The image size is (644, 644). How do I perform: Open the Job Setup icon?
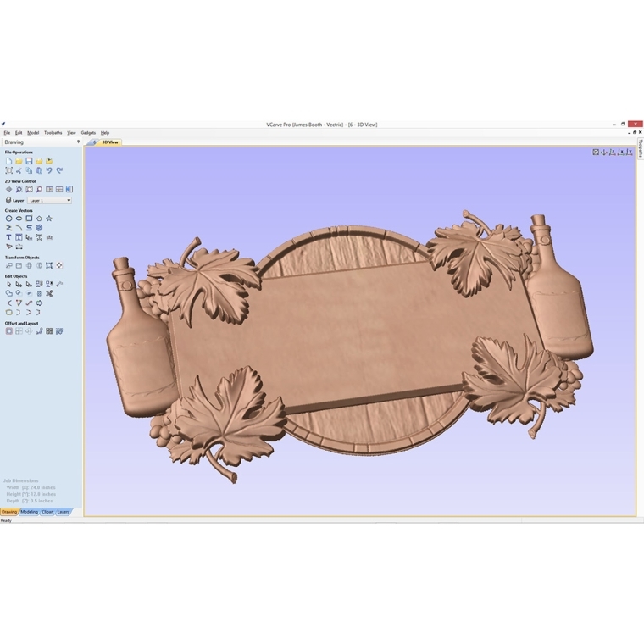tap(8, 170)
